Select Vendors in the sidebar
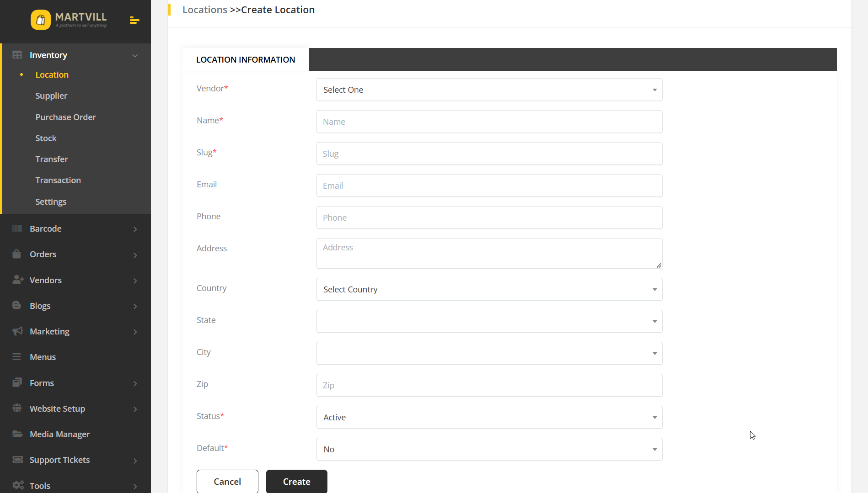 pos(45,280)
